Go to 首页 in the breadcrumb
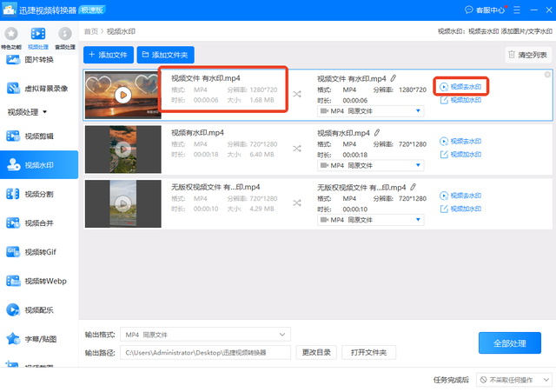This screenshot has width=556, height=392. click(90, 31)
